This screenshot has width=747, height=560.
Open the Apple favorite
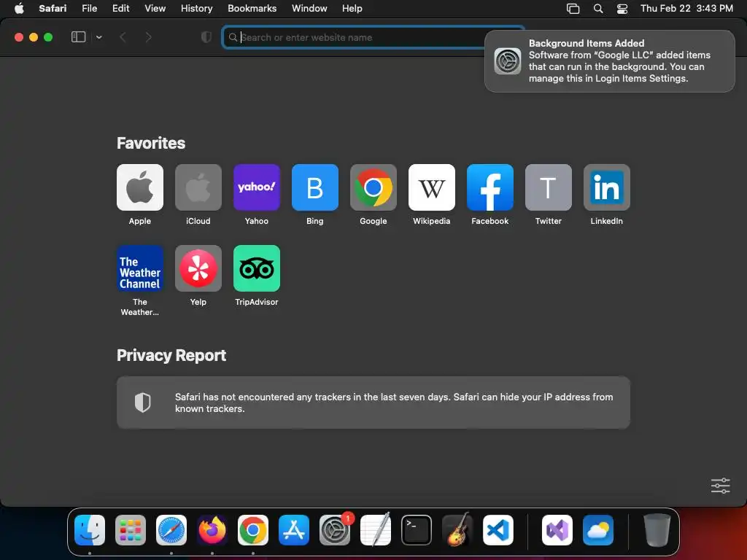139,187
